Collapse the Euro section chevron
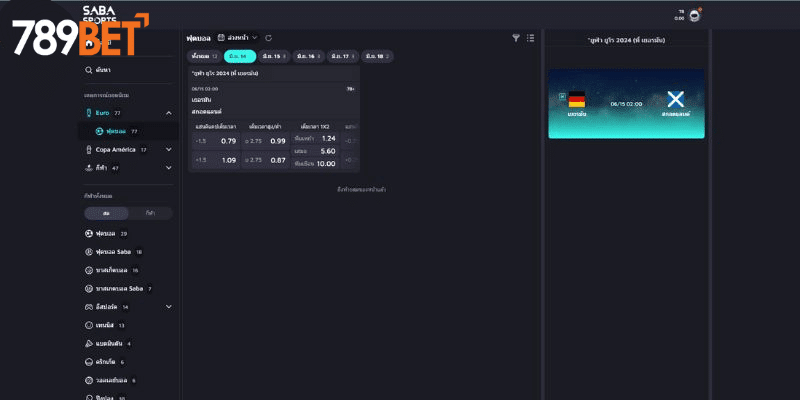The width and height of the screenshot is (800, 400). pyautogui.click(x=168, y=113)
